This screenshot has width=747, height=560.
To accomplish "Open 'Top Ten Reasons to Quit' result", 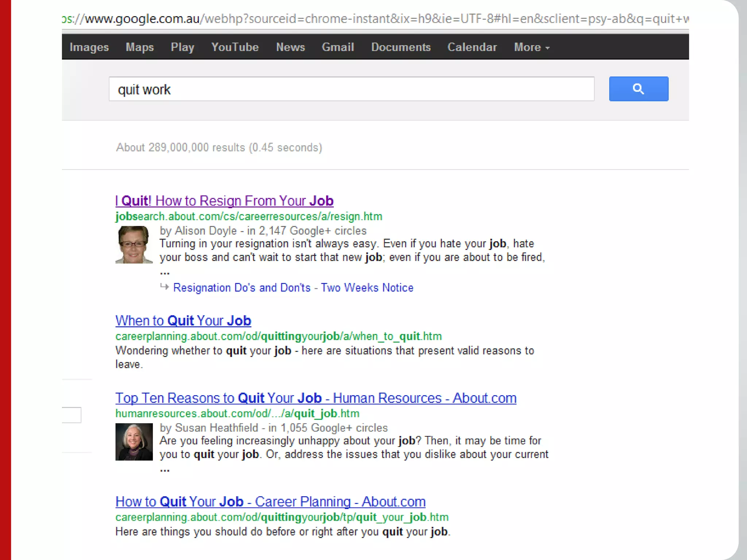I will [316, 398].
